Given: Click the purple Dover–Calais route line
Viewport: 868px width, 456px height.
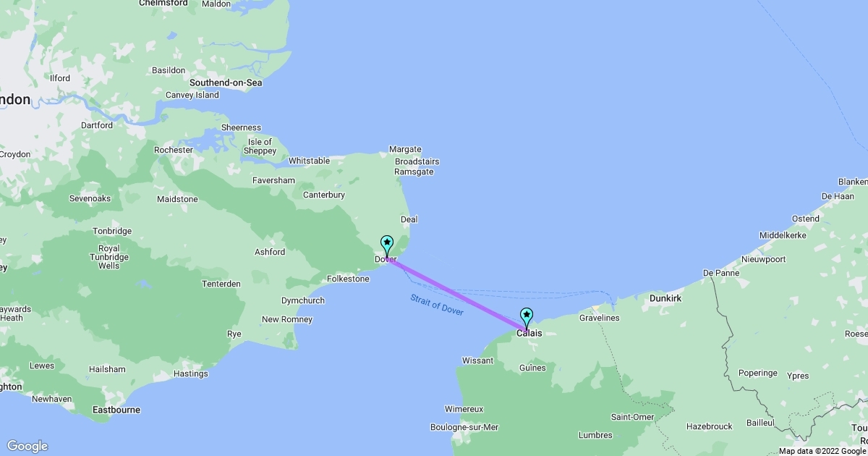Looking at the screenshot, I should click(456, 295).
